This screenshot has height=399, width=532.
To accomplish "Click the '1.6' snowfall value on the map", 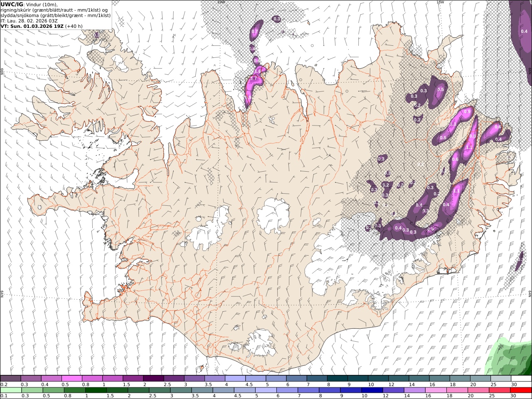I will [x=258, y=71].
